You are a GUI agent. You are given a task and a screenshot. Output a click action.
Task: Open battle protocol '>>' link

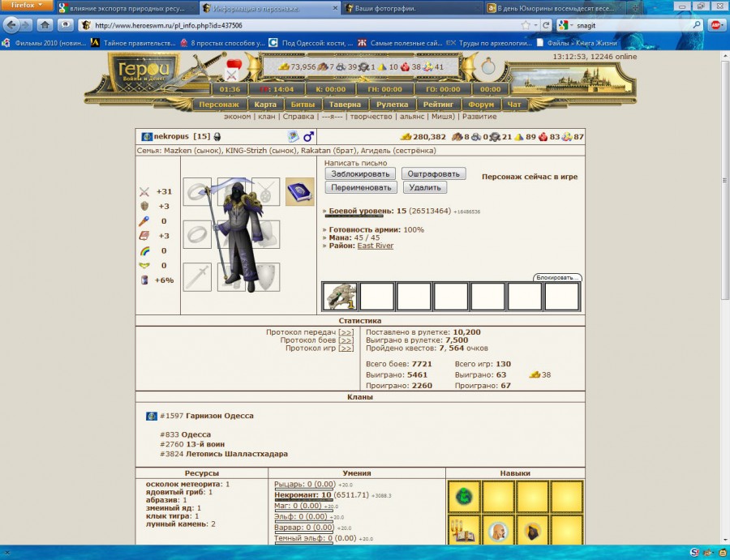coord(346,340)
